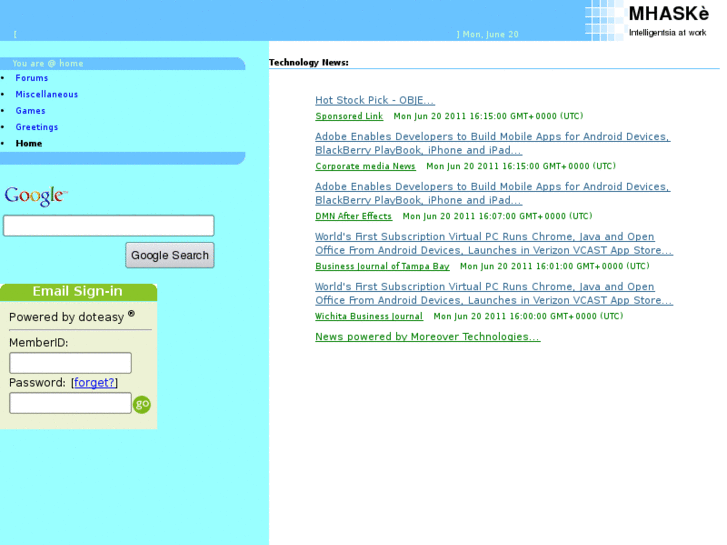Click the 'You are @ home' text
Viewport: 727px width, 545px height.
[48, 64]
